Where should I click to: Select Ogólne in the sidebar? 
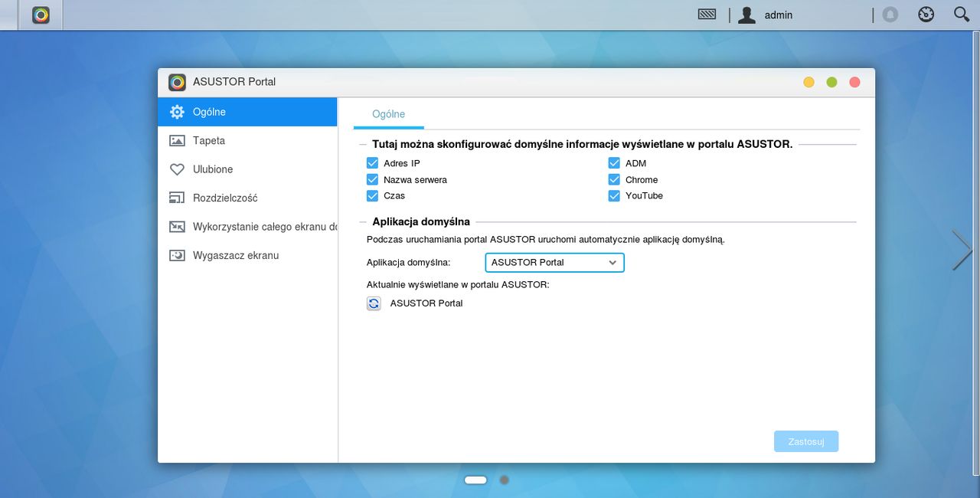pos(247,112)
